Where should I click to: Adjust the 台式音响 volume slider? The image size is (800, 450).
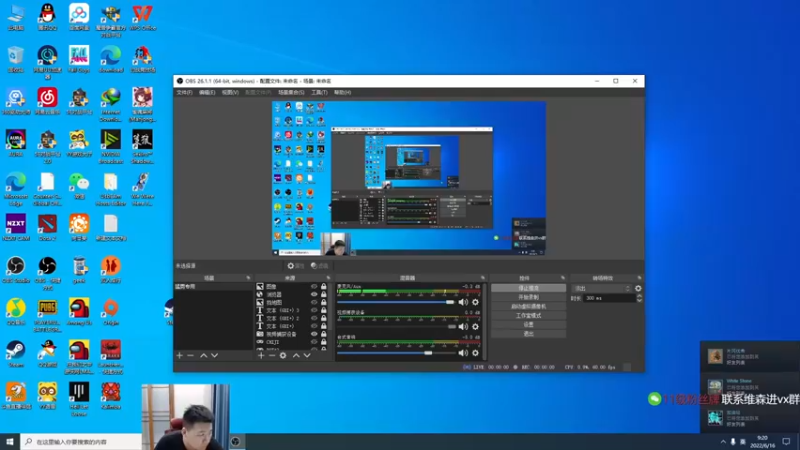396,353
